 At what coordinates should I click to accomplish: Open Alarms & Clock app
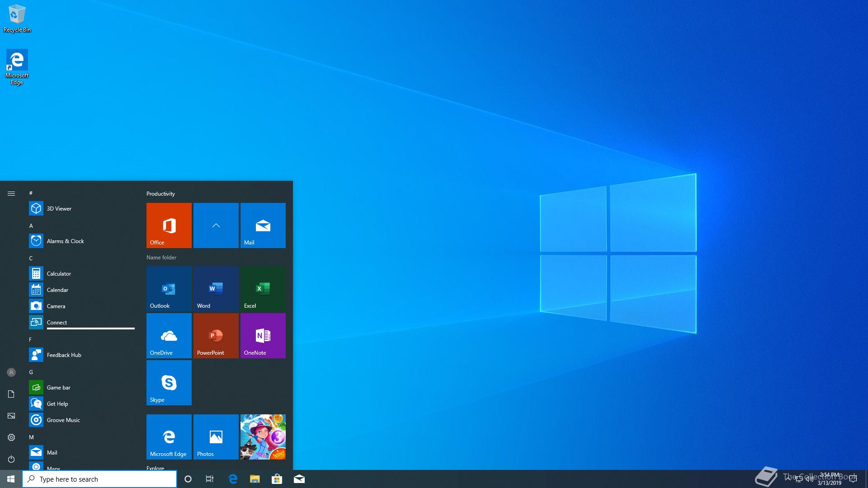tap(82, 241)
